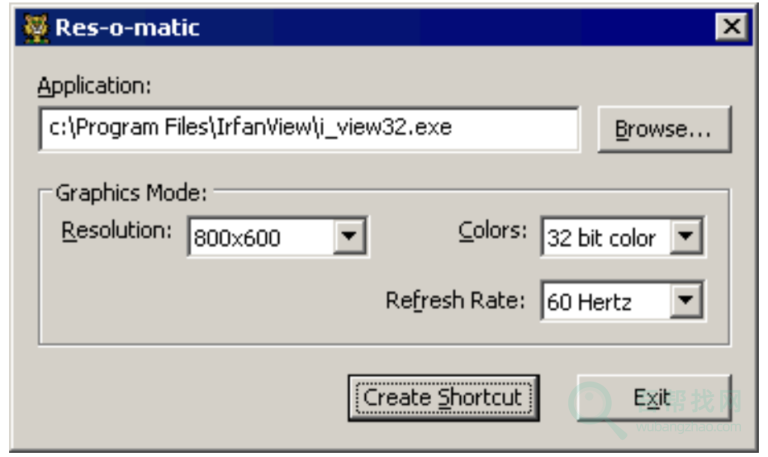
Task: Expand the Resolution dropdown arrow
Action: 349,238
